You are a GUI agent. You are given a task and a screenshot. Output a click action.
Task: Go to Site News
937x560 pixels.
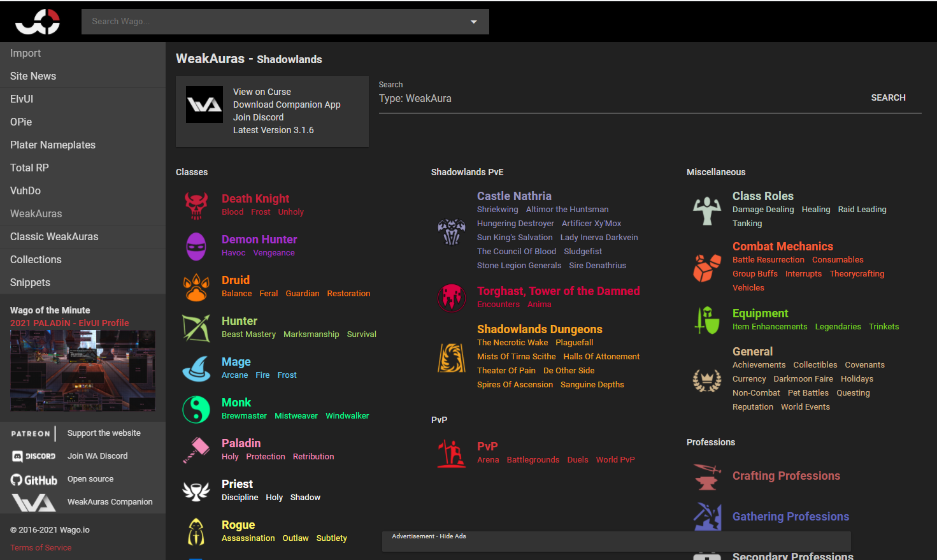pos(83,76)
